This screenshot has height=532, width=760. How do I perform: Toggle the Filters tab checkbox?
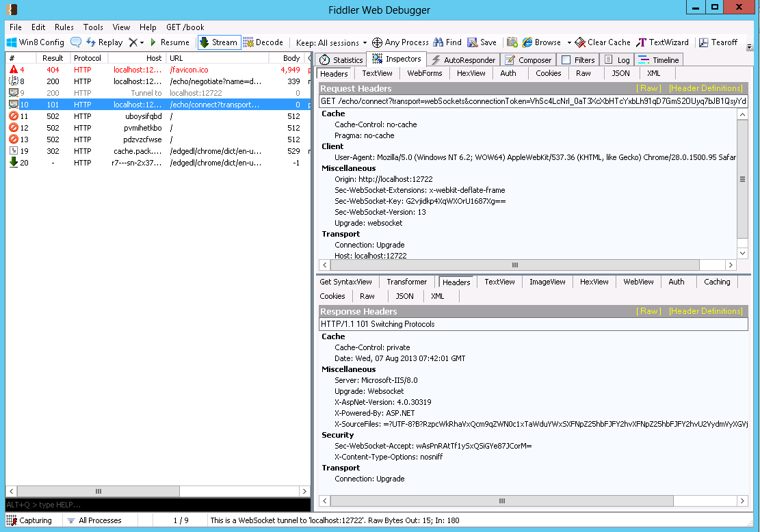566,60
